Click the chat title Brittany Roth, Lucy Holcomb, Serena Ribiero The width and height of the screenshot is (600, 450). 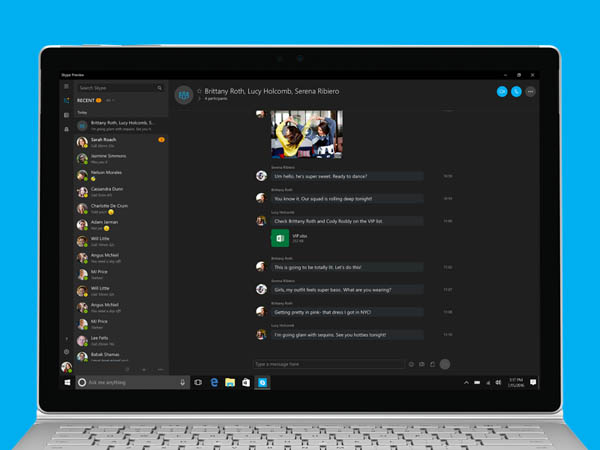[x=272, y=91]
